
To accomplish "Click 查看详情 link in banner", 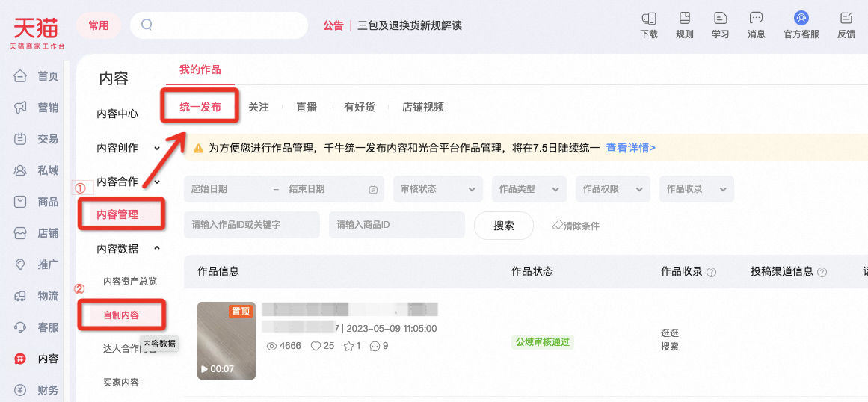I will click(x=630, y=148).
